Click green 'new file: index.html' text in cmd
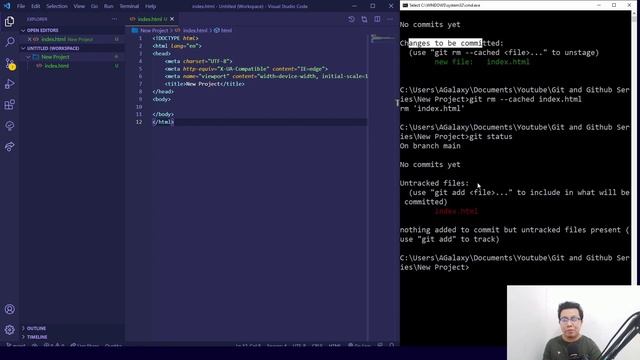The height and width of the screenshot is (360, 640). [482, 62]
